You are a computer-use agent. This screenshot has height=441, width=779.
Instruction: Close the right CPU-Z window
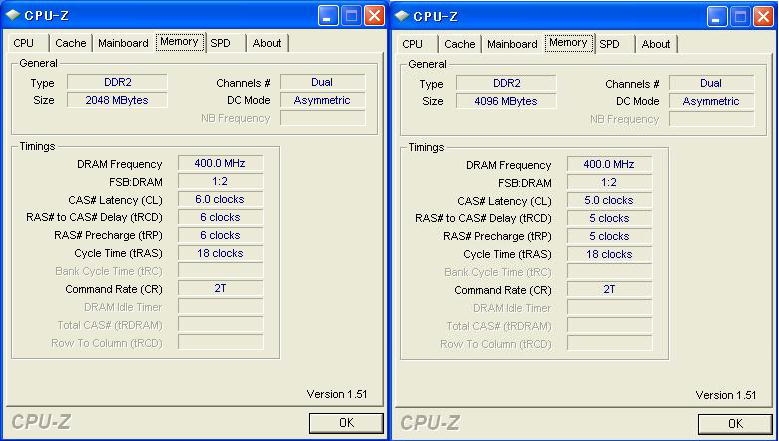(x=764, y=16)
